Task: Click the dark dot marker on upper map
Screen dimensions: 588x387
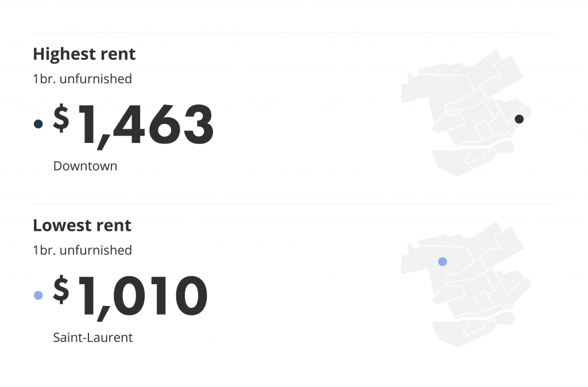Action: 519,119
